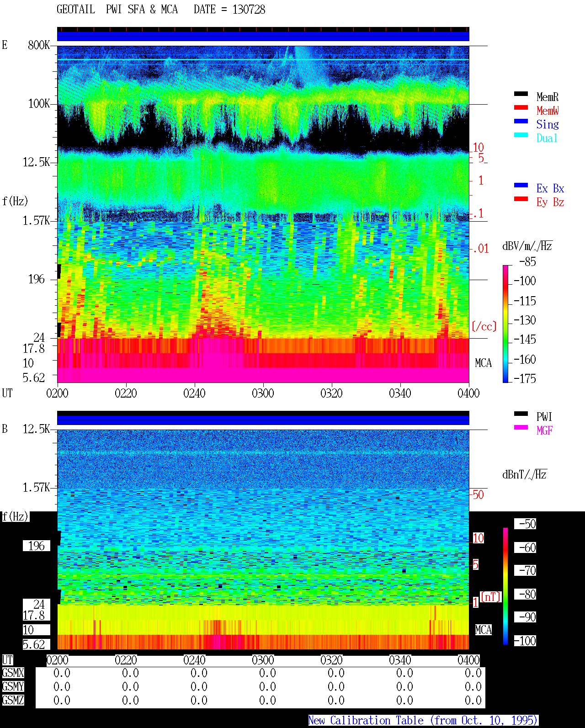
Task: Click the 0300 tick label under the electric spectrogram
Action: [263, 393]
